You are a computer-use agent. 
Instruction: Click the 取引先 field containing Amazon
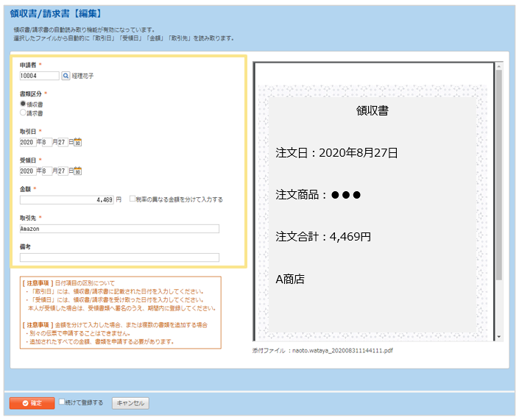(119, 229)
